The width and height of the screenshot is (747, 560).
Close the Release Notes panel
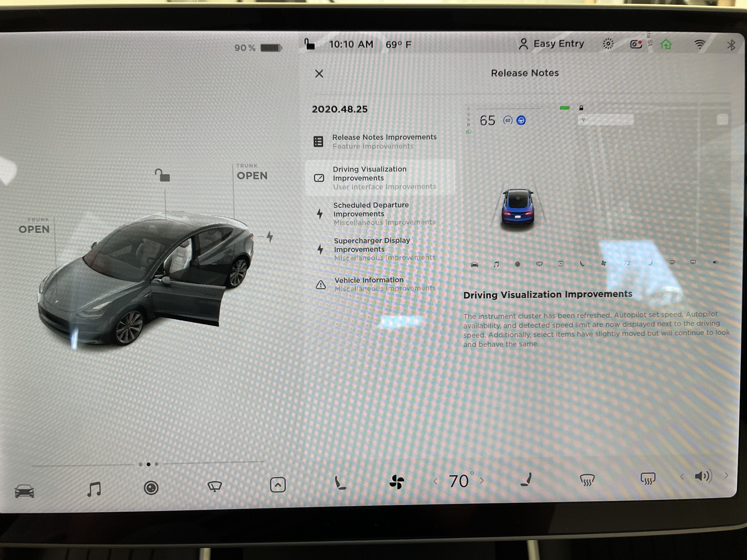coord(319,74)
